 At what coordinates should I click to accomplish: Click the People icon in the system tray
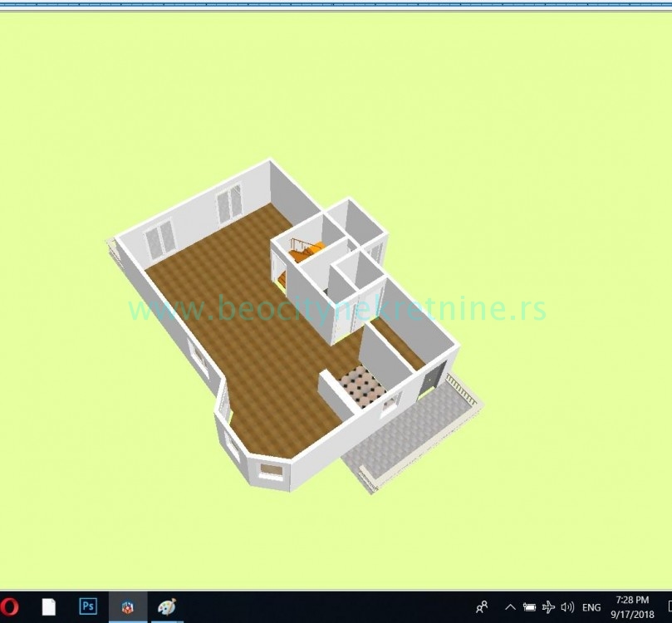click(484, 607)
